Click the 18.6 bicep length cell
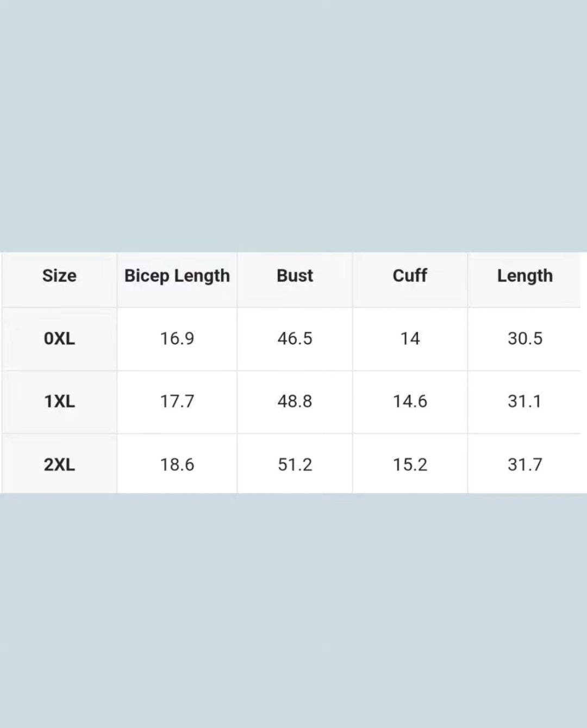Image resolution: width=587 pixels, height=728 pixels. coord(177,465)
